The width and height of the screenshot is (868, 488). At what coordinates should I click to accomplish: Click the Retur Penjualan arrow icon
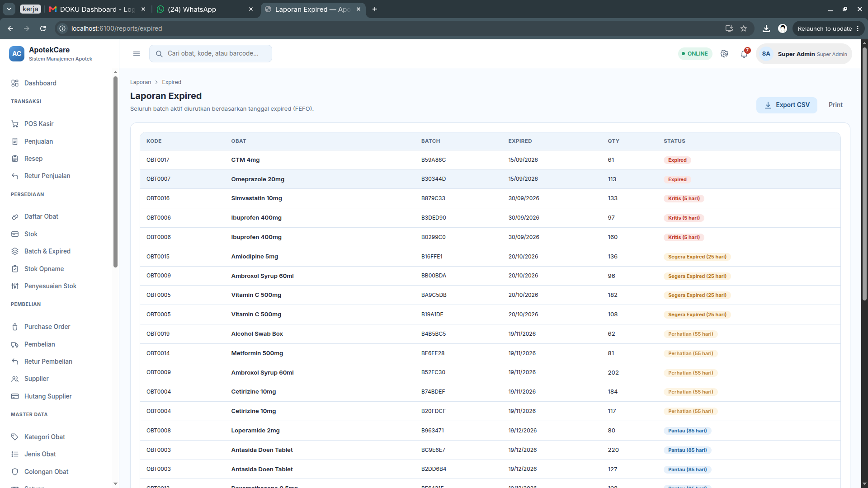click(15, 176)
